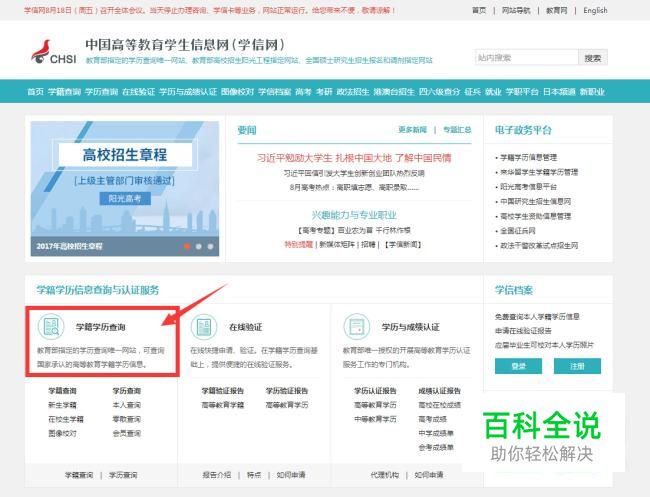Select the third carousel dot on banner

210,246
